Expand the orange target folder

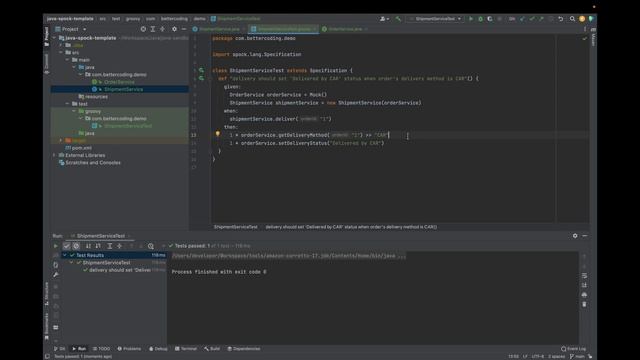coord(61,140)
